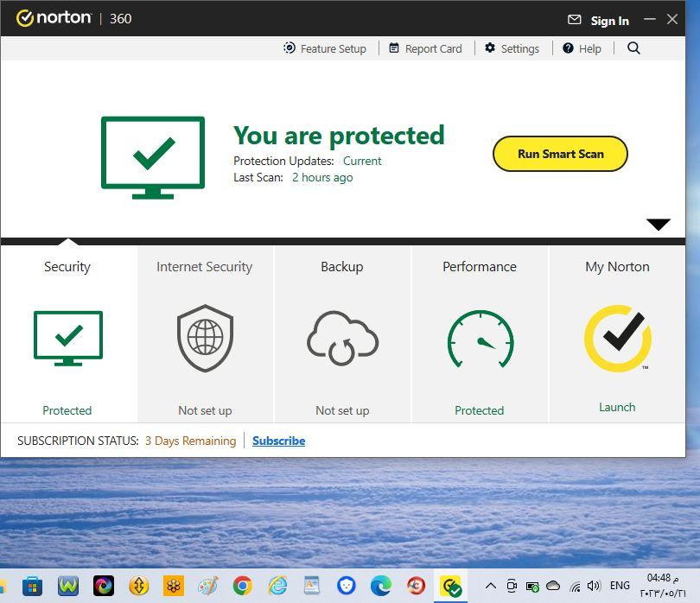Open the Report Card
Image resolution: width=700 pixels, height=603 pixels.
[425, 48]
